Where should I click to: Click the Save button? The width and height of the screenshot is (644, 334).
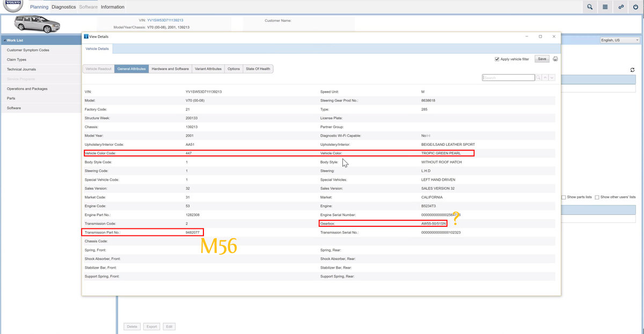pyautogui.click(x=542, y=59)
